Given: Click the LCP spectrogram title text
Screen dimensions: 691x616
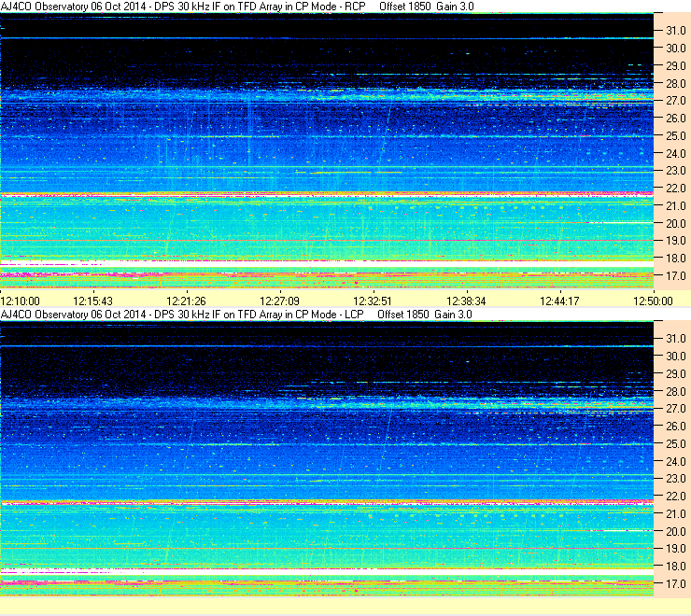Looking at the screenshot, I should (182, 315).
